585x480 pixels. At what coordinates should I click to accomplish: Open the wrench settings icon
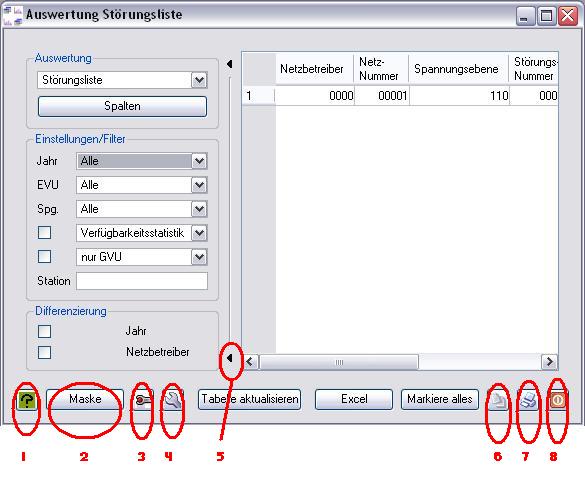pos(172,400)
